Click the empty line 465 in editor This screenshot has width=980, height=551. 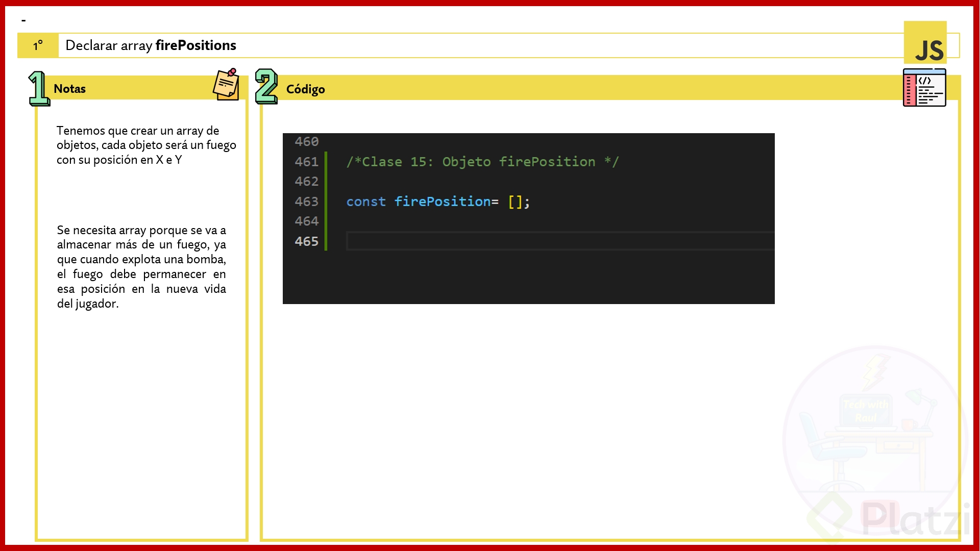[560, 241]
